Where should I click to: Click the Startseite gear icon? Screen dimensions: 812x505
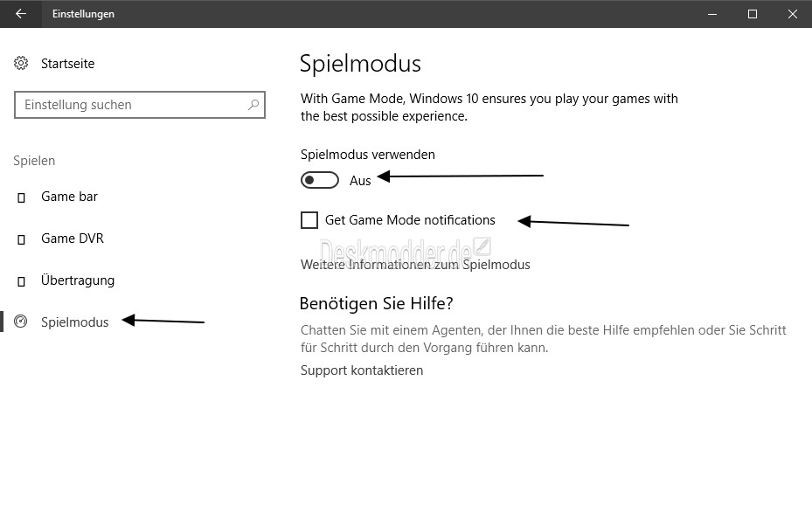[21, 63]
